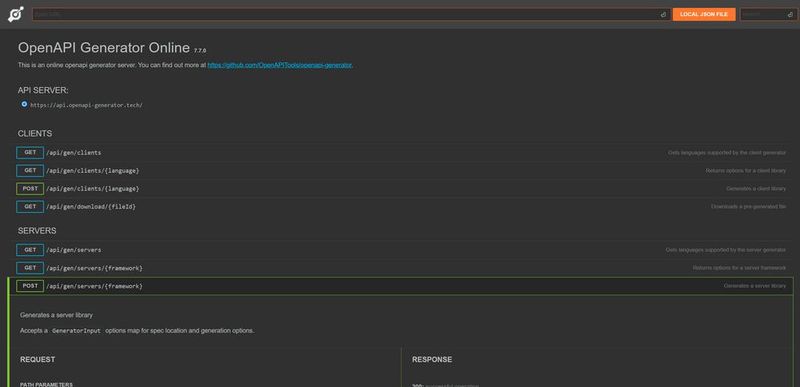Click the GeneratorInput code label
The width and height of the screenshot is (800, 387).
pos(77,331)
